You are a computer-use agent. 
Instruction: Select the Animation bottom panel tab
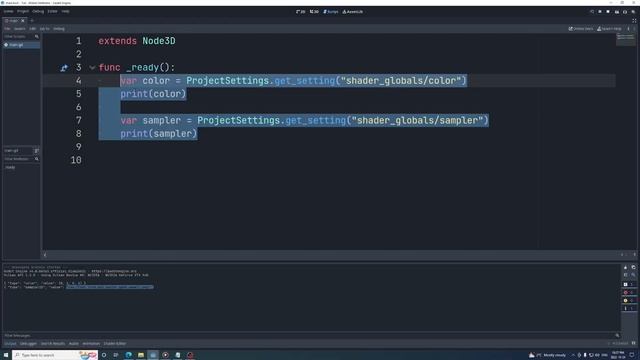tap(91, 344)
